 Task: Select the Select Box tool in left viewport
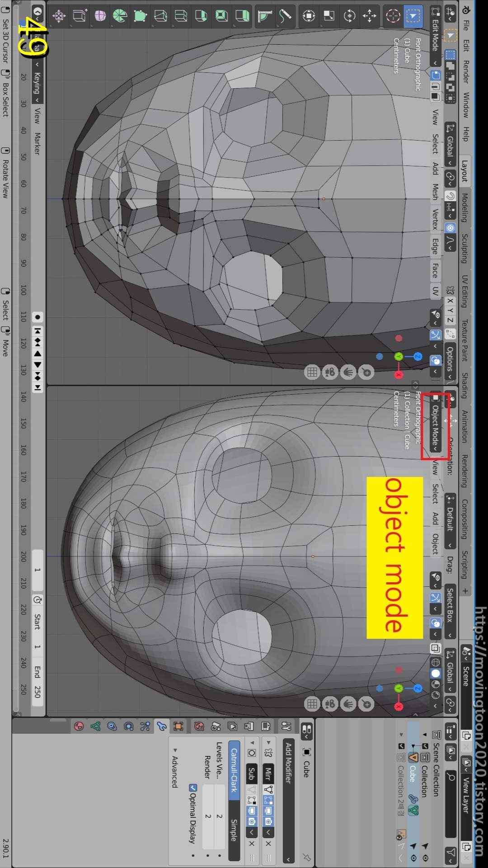click(412, 16)
